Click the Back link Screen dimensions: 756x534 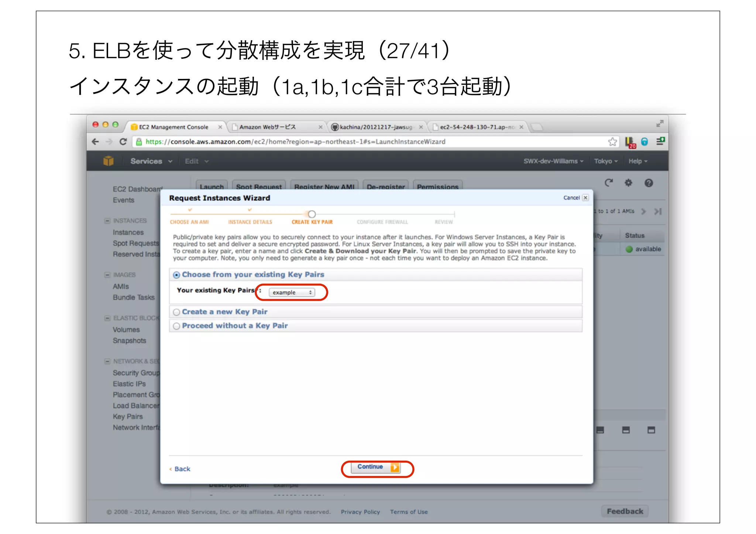[x=182, y=469]
